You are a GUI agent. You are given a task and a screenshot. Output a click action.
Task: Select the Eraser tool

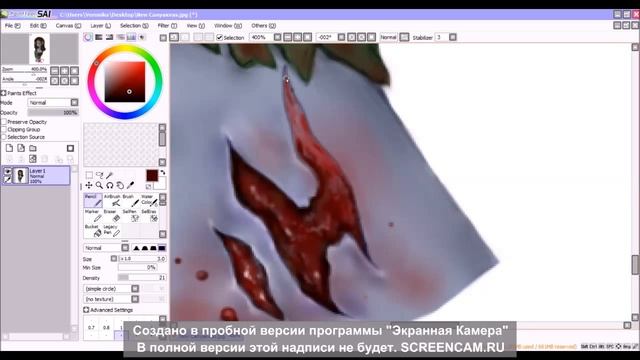111,216
